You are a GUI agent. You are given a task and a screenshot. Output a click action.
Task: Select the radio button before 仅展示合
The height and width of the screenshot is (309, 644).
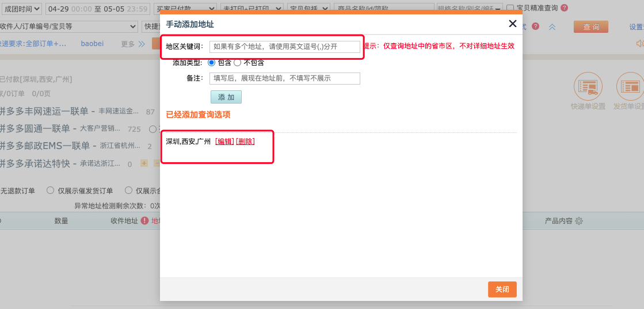point(128,190)
